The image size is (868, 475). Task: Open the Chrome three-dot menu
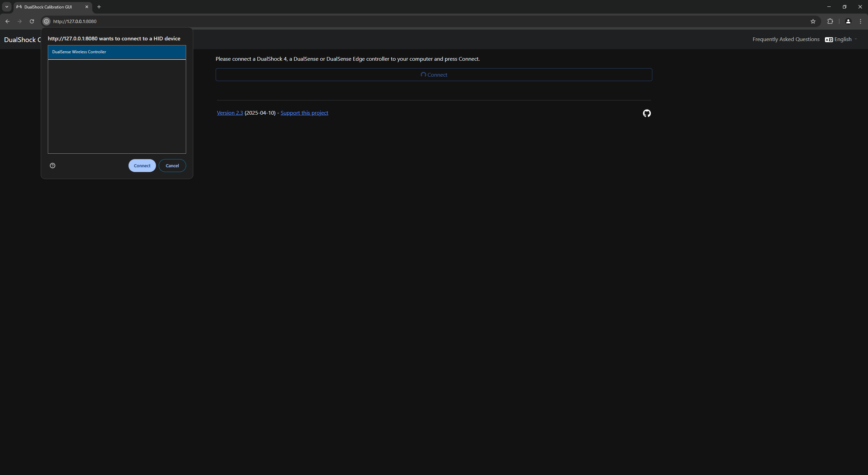[861, 21]
